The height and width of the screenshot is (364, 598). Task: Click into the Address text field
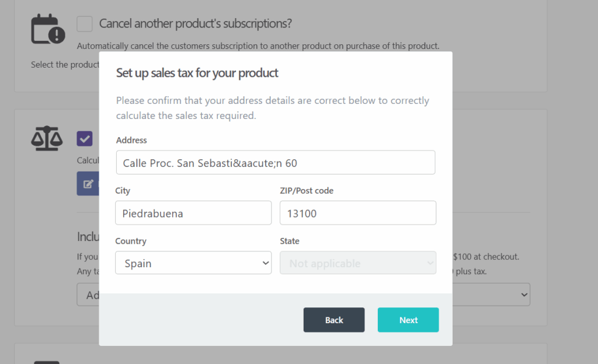click(x=275, y=163)
